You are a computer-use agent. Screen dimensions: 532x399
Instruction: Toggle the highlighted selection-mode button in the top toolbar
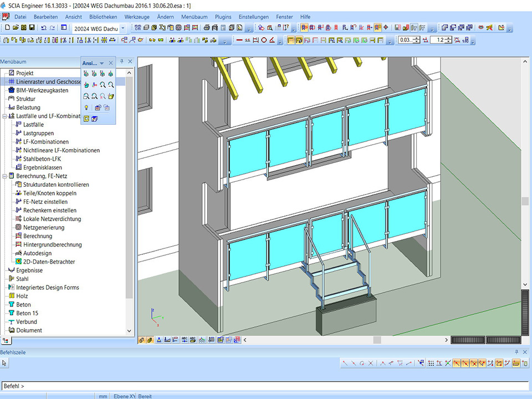[305, 28]
